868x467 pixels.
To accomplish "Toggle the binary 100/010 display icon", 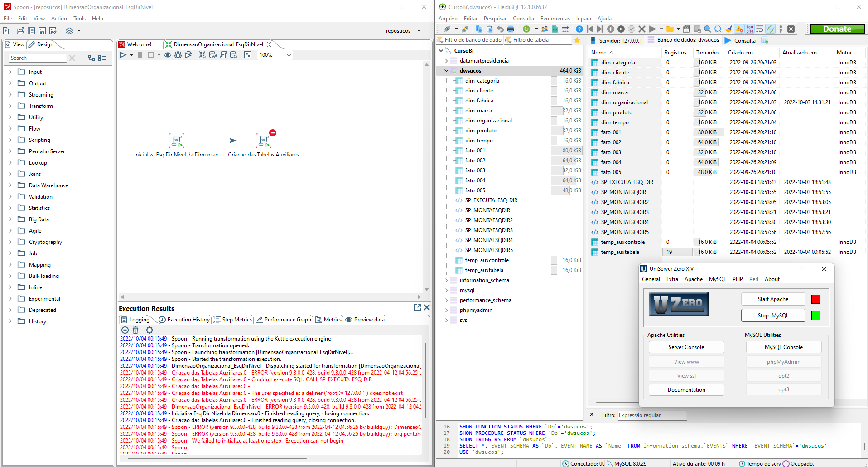I will [750, 29].
